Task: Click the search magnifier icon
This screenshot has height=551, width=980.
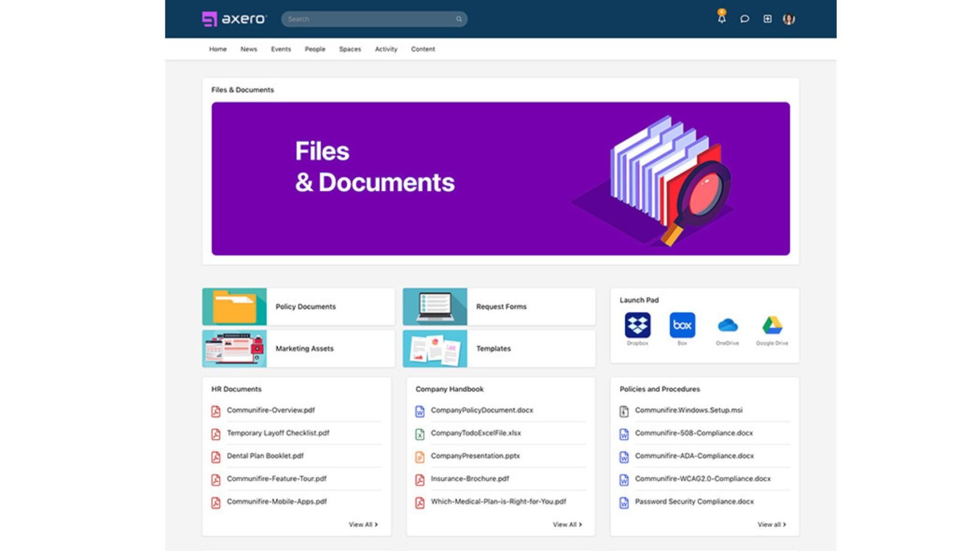Action: coord(459,19)
